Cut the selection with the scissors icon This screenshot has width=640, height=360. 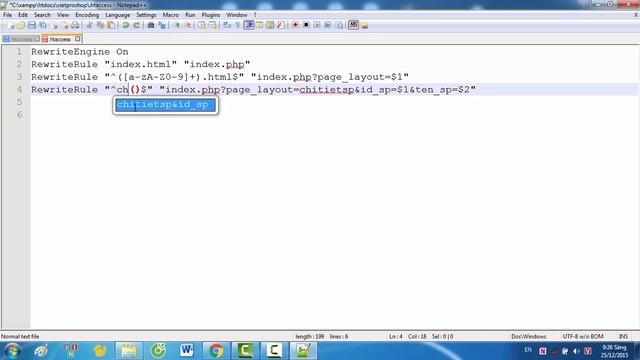[89, 25]
